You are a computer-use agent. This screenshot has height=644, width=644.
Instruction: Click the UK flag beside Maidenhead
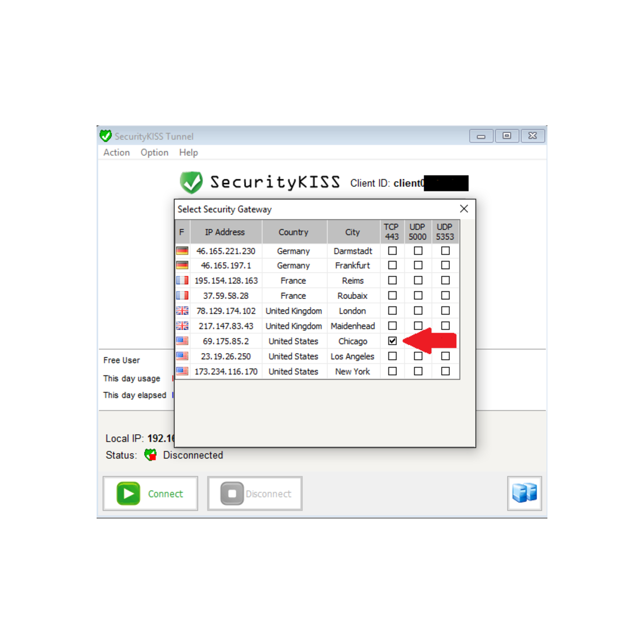(182, 326)
